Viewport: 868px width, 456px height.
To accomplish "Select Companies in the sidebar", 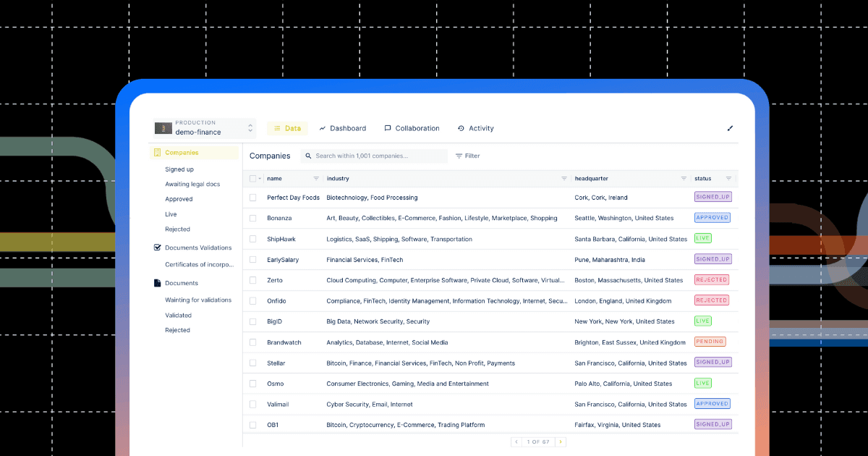I will tap(194, 153).
